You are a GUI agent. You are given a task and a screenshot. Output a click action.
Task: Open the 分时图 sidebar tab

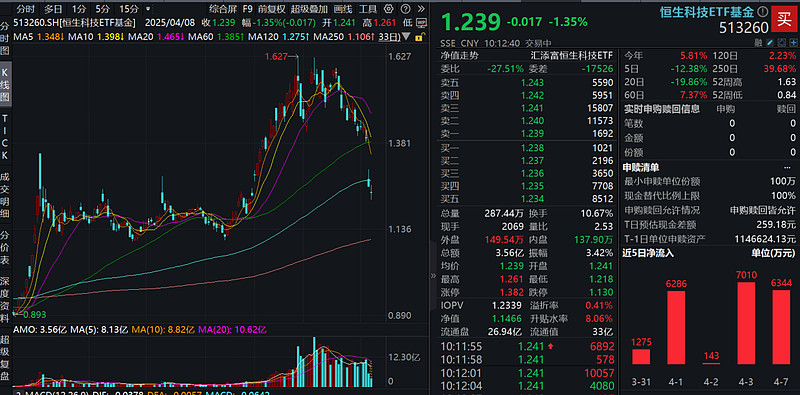(x=5, y=39)
